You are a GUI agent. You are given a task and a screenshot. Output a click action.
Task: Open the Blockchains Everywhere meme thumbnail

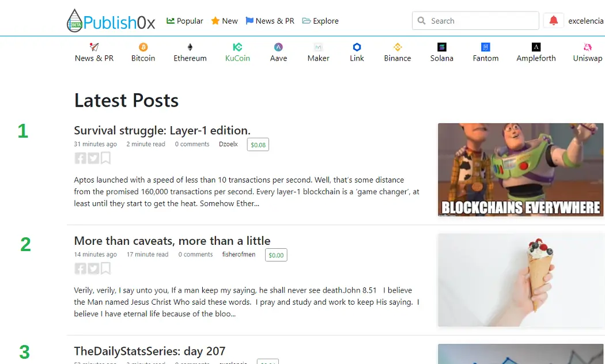point(520,170)
